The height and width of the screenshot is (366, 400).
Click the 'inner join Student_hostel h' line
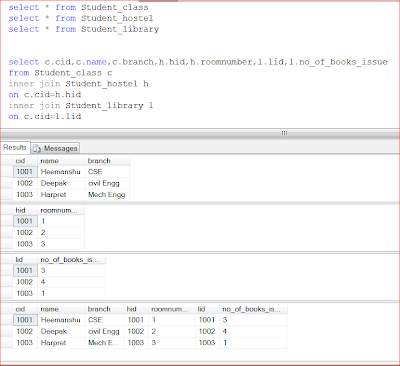[78, 84]
